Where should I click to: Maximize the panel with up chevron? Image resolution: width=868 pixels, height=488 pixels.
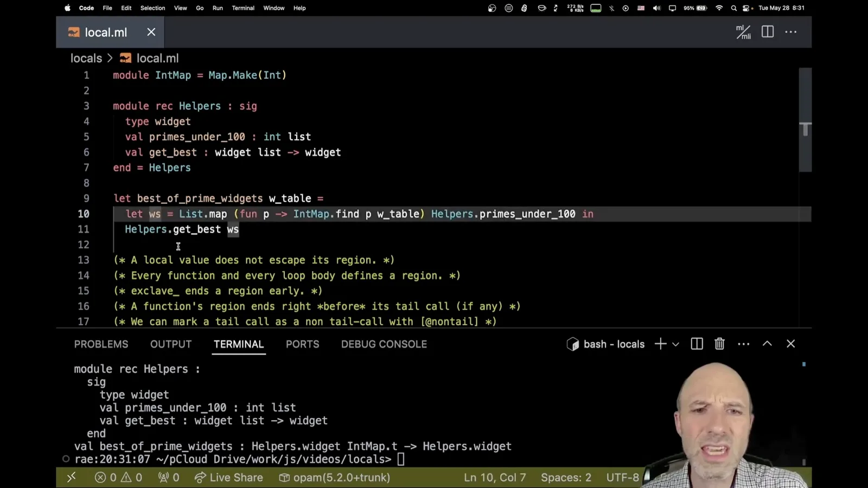click(x=767, y=344)
